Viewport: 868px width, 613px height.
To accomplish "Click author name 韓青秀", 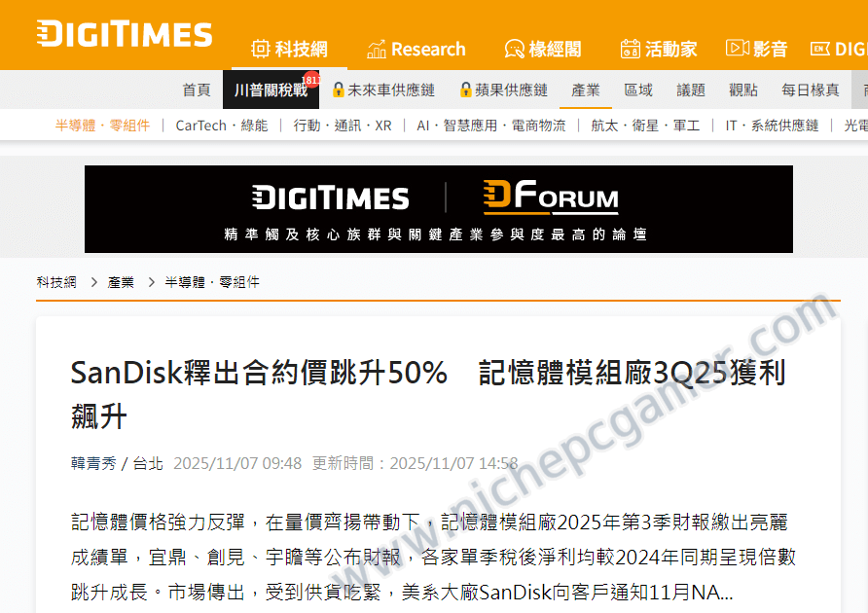I will (x=93, y=463).
